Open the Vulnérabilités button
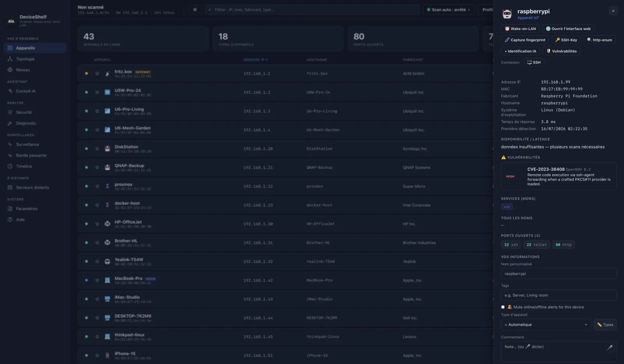The image size is (624, 364). coord(561,51)
